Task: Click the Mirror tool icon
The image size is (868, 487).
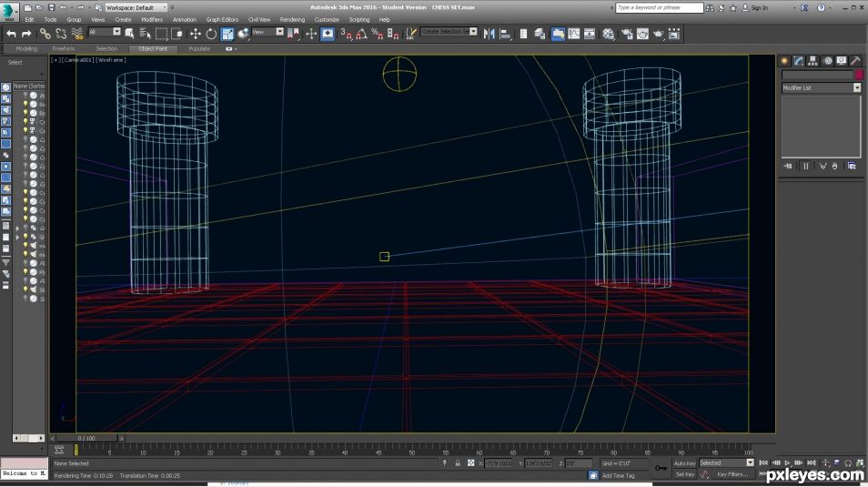Action: (x=490, y=35)
